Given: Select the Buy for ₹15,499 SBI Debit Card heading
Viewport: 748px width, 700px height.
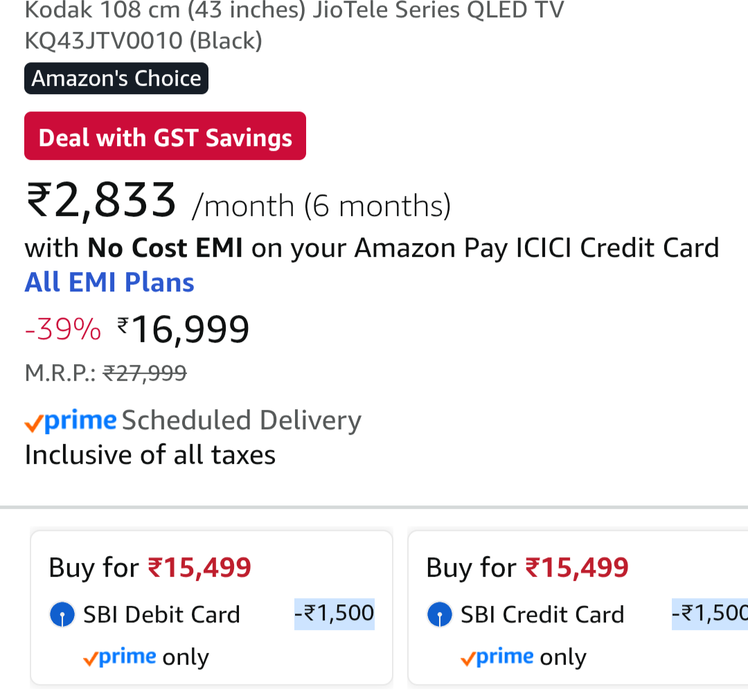Looking at the screenshot, I should tap(150, 568).
